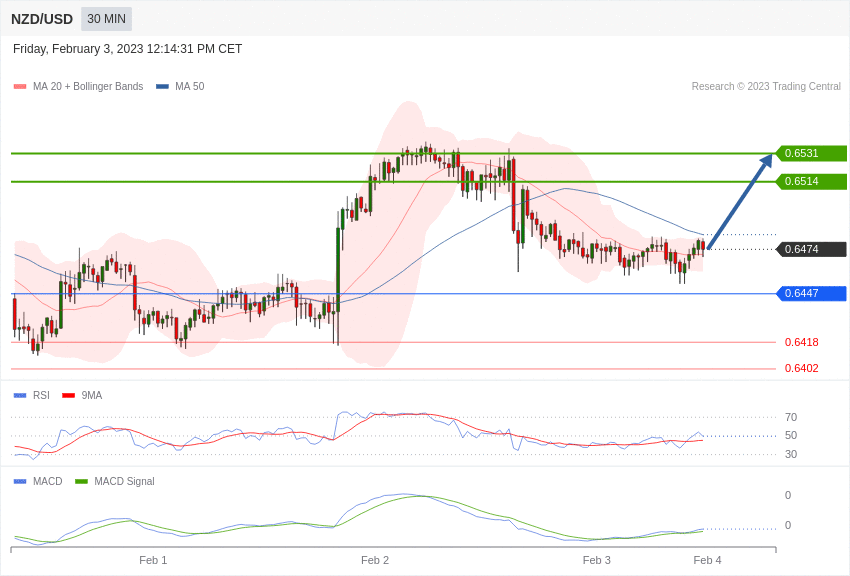Click the RSI 70 level label
Image resolution: width=850 pixels, height=576 pixels.
click(x=791, y=417)
